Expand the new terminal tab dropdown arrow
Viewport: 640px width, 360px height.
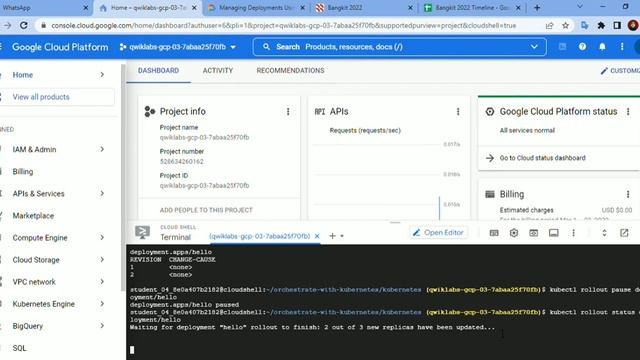click(x=342, y=236)
